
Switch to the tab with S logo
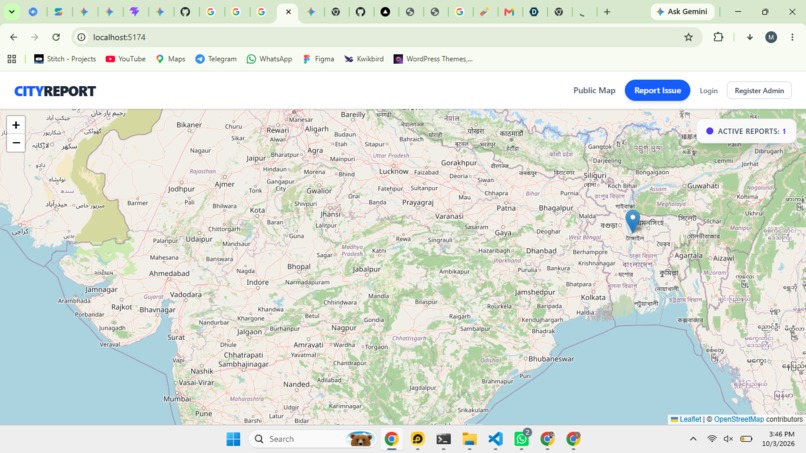pos(59,11)
